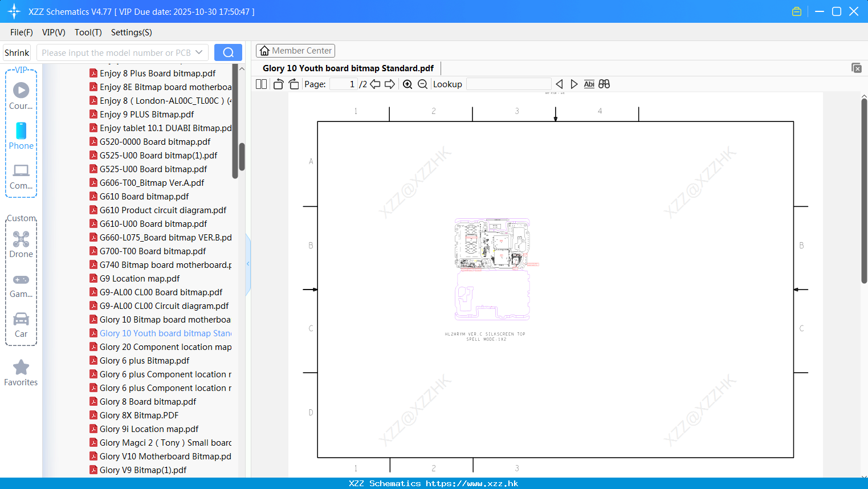This screenshot has width=868, height=489.
Task: Click the blue search button
Action: pyautogui.click(x=228, y=52)
